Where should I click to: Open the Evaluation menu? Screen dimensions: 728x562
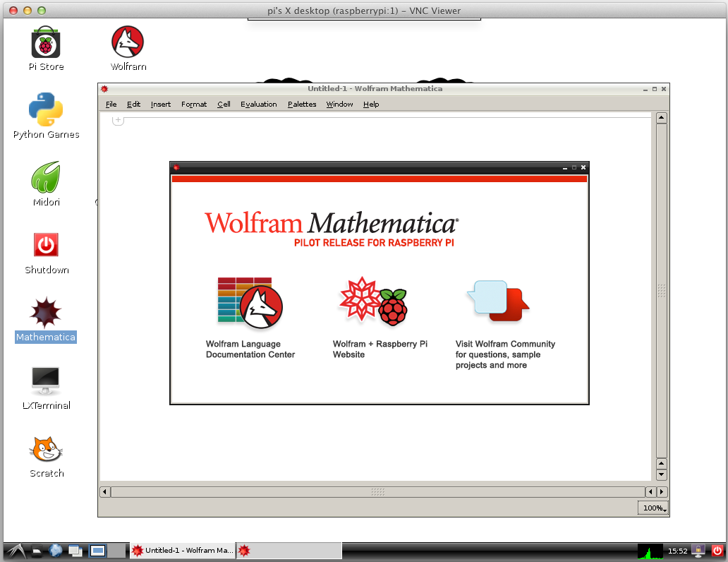coord(259,104)
